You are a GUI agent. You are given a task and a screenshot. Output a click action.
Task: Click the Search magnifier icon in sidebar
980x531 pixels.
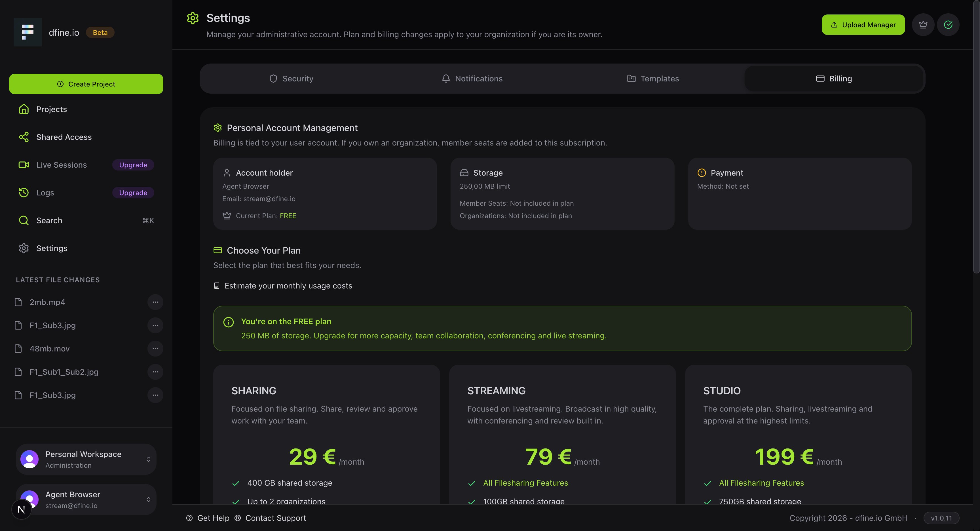point(24,220)
